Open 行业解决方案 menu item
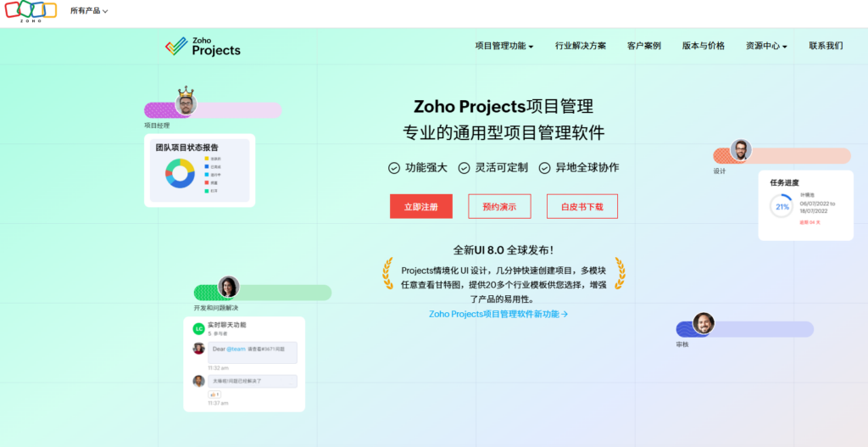 pos(580,46)
